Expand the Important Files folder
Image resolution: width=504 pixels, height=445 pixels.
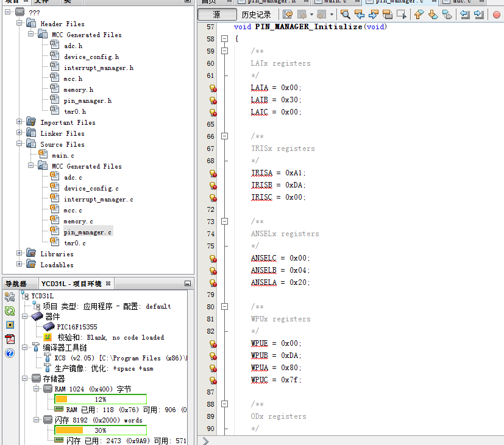20,122
